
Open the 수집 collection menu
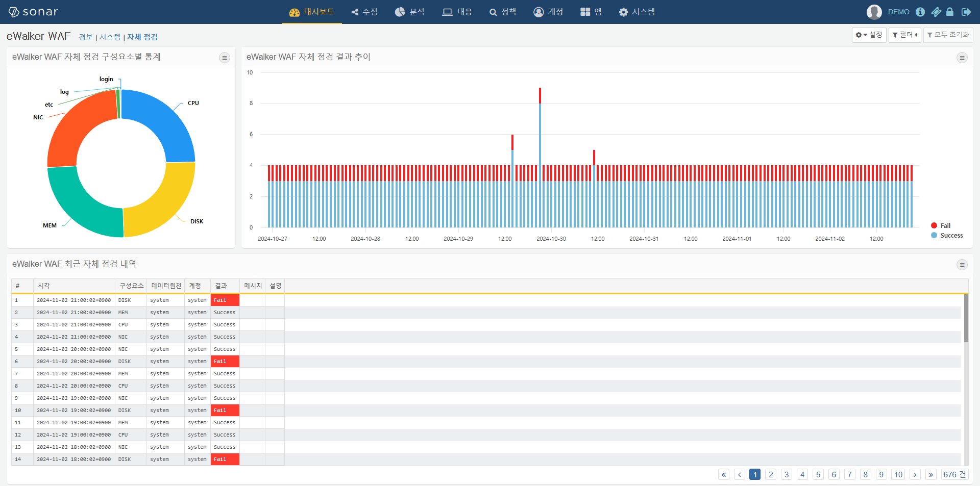[364, 12]
